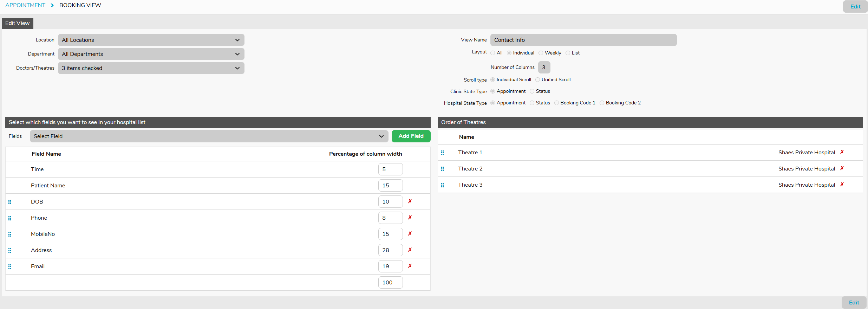Remove the Phone field with red X
Image resolution: width=868 pixels, height=309 pixels.
coord(410,218)
